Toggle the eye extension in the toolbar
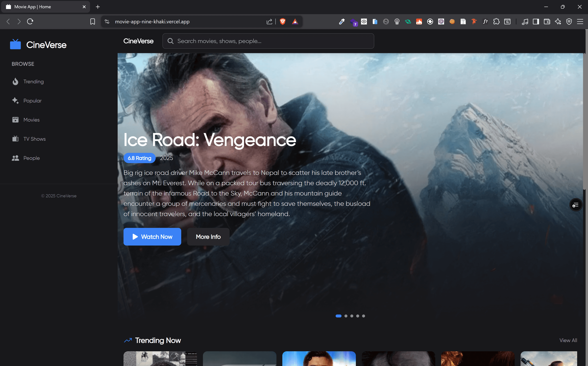 364,22
